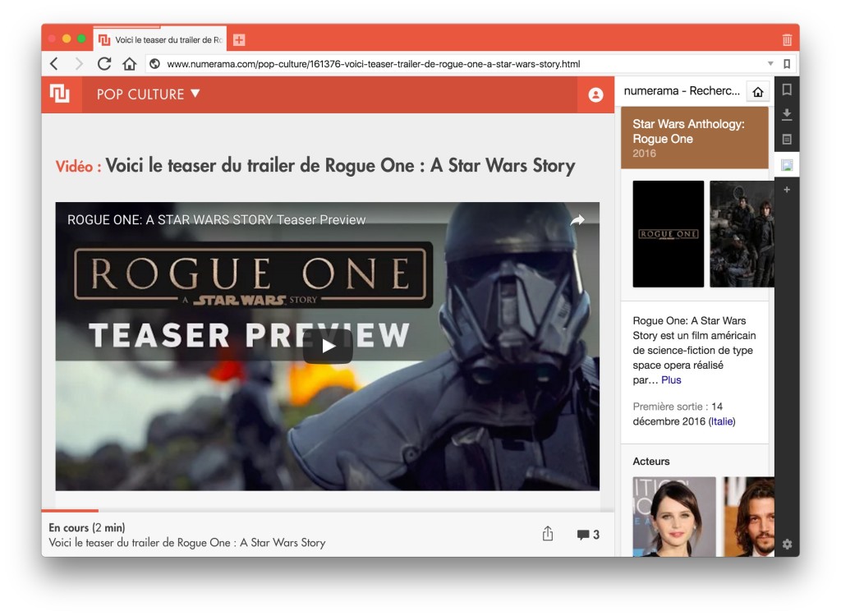Click the video title Teaser Preview
The height and width of the screenshot is (616, 841).
click(216, 219)
